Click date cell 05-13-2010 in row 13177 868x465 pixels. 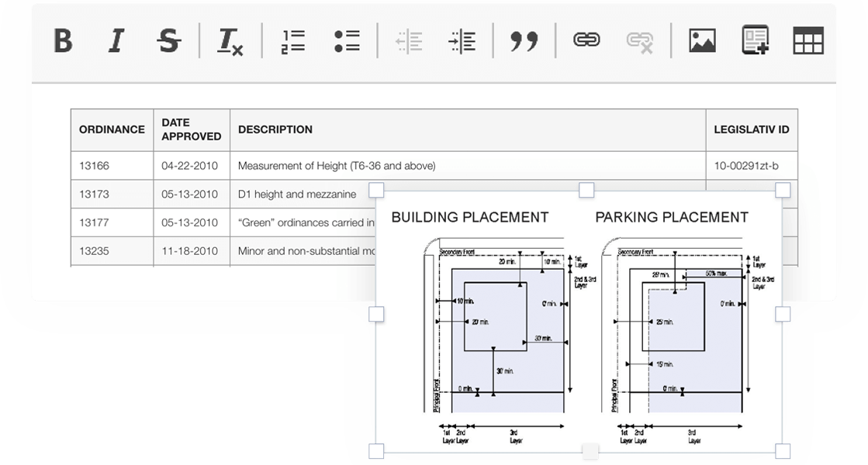pyautogui.click(x=192, y=223)
